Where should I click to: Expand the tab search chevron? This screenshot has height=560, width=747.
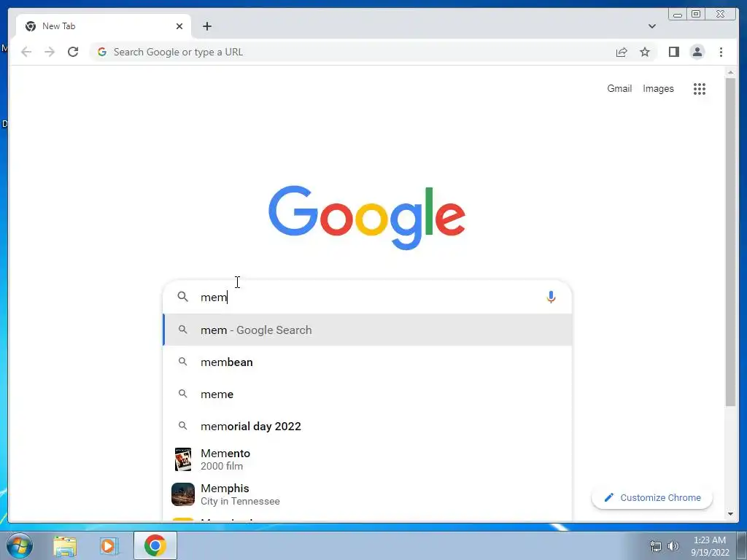(x=651, y=26)
